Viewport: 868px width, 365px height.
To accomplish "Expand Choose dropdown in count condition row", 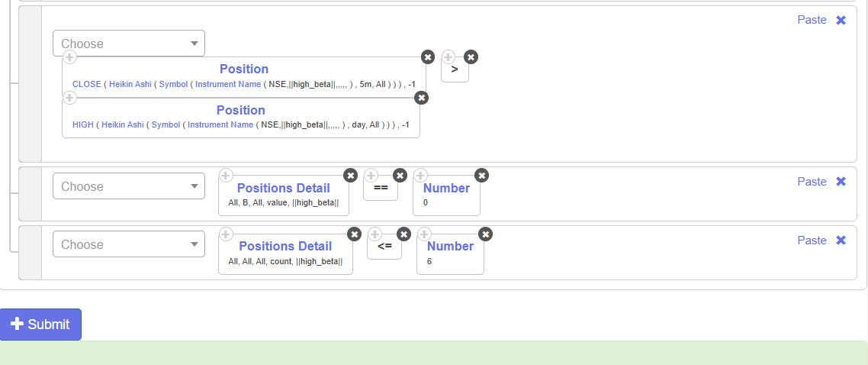I will coord(128,244).
